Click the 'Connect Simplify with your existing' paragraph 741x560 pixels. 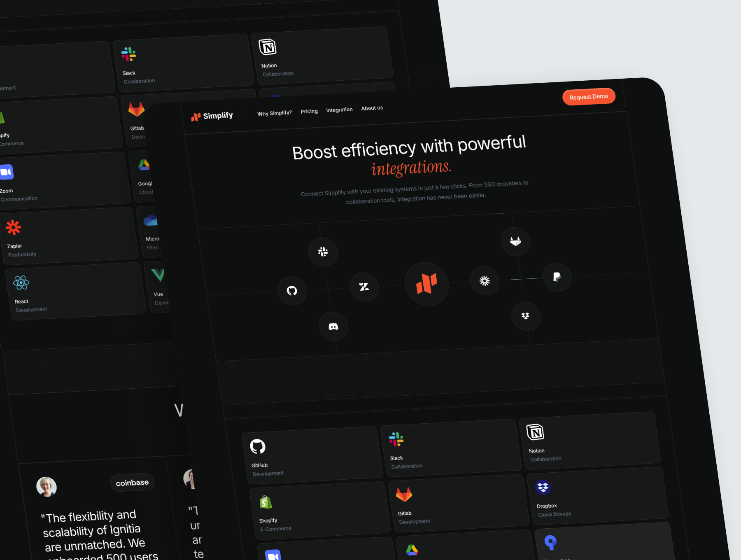[415, 192]
